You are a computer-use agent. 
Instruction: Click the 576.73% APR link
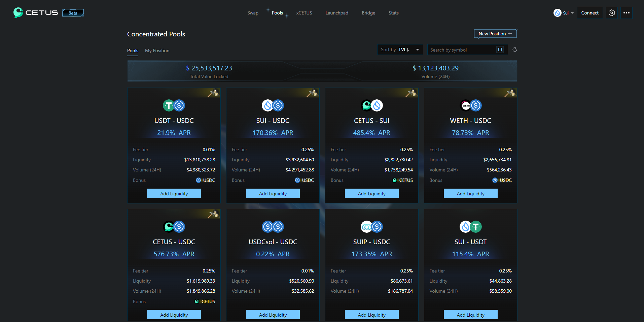pos(174,254)
